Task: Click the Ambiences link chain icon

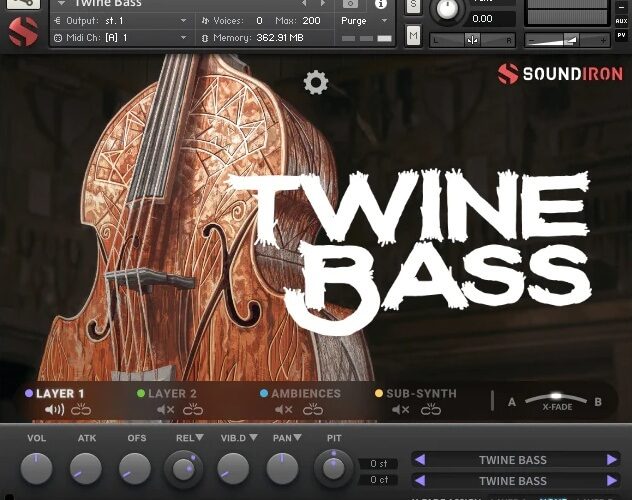Action: pyautogui.click(x=313, y=410)
